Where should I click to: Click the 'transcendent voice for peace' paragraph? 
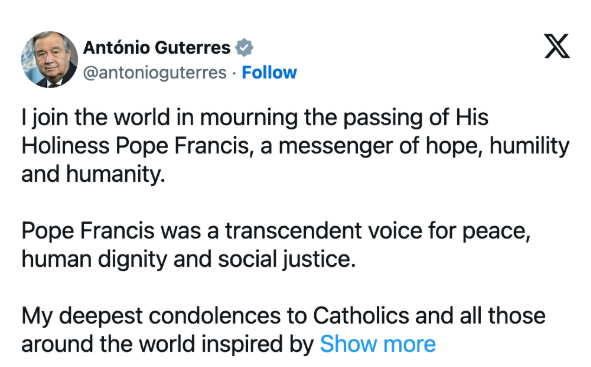[x=276, y=245]
